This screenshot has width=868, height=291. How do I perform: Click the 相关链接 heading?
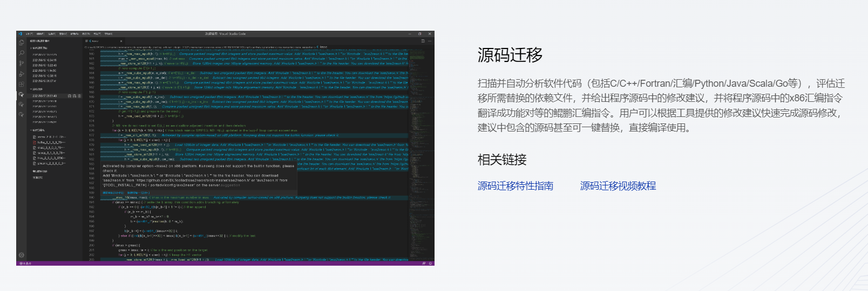click(502, 160)
